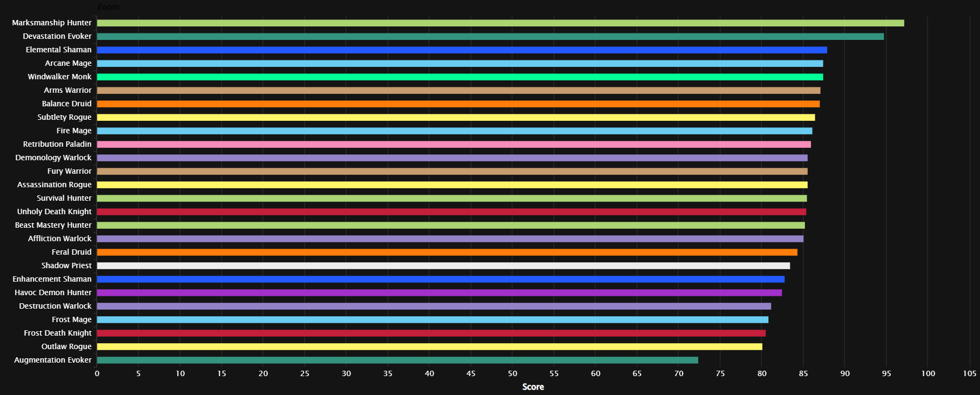This screenshot has width=980, height=395.
Task: Click the '85' tick on score axis
Action: click(x=803, y=373)
